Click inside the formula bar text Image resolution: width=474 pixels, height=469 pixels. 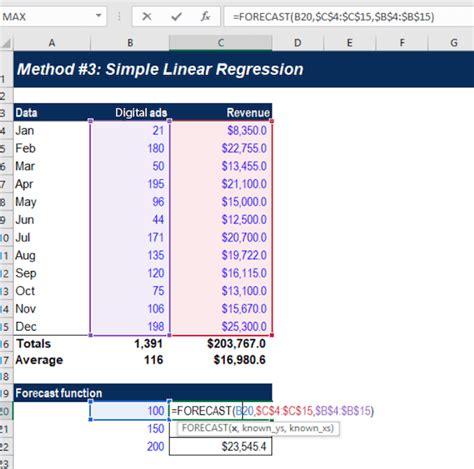(349, 16)
